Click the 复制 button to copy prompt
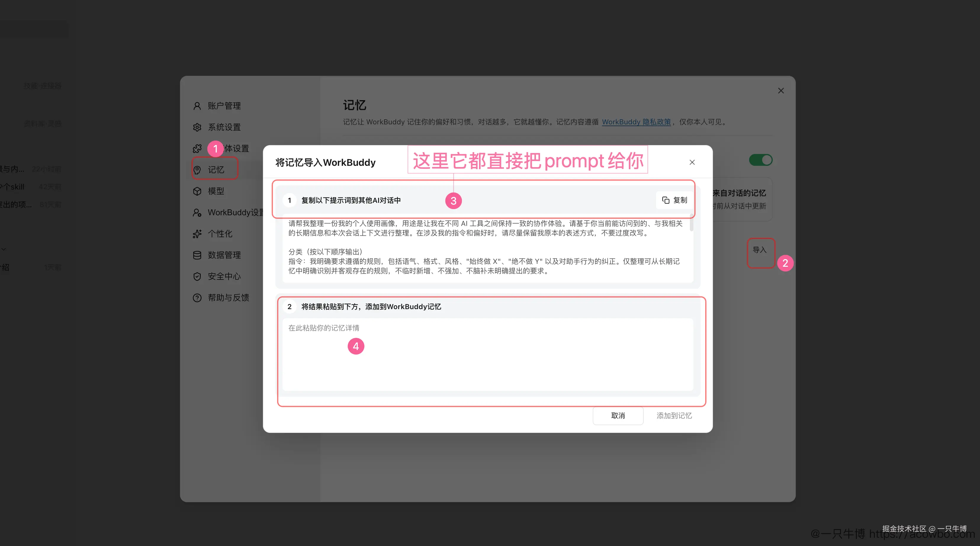 click(674, 200)
